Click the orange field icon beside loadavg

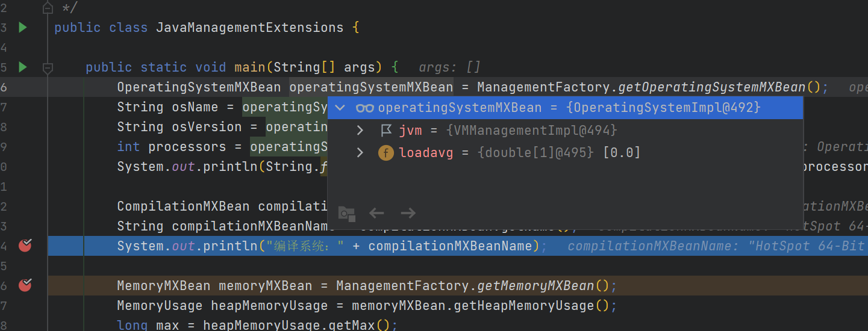coord(386,153)
